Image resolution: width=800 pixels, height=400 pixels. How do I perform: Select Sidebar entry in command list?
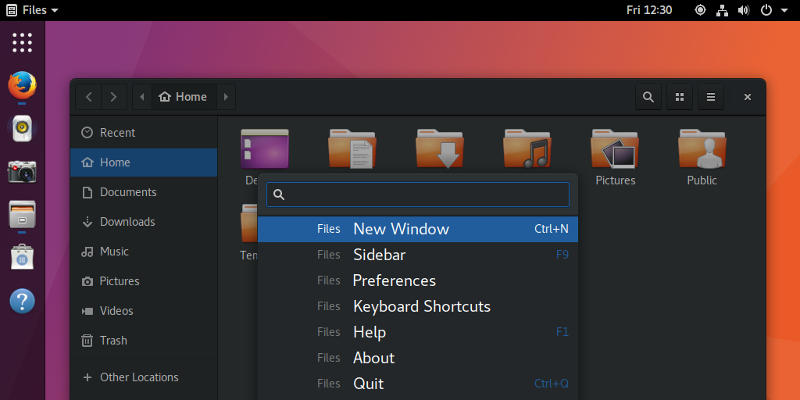coord(418,255)
